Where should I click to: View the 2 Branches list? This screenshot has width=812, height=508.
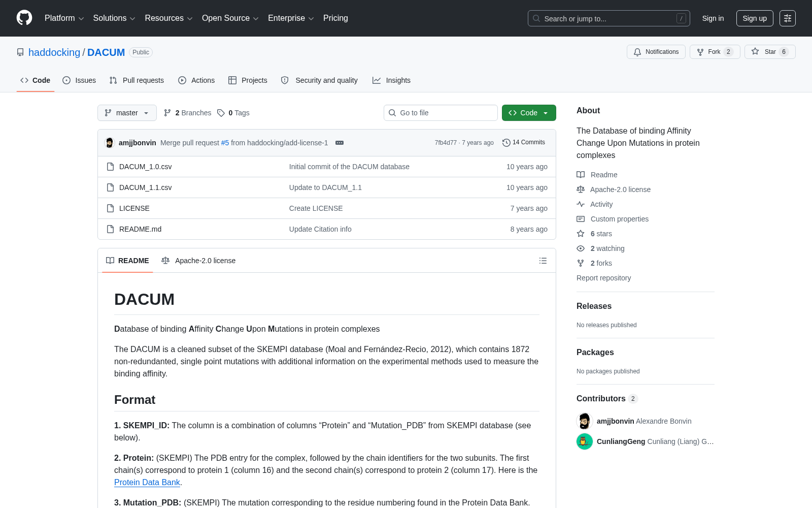click(187, 113)
